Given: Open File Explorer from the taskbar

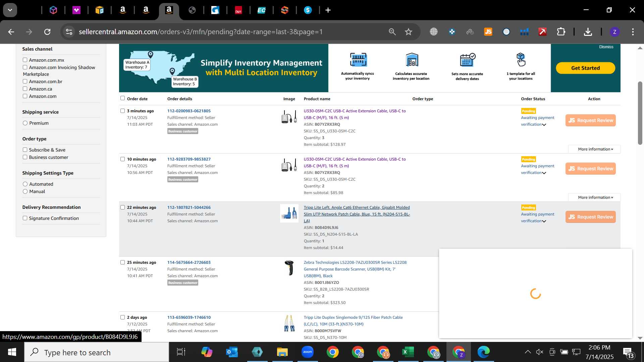Looking at the screenshot, I should point(282,352).
